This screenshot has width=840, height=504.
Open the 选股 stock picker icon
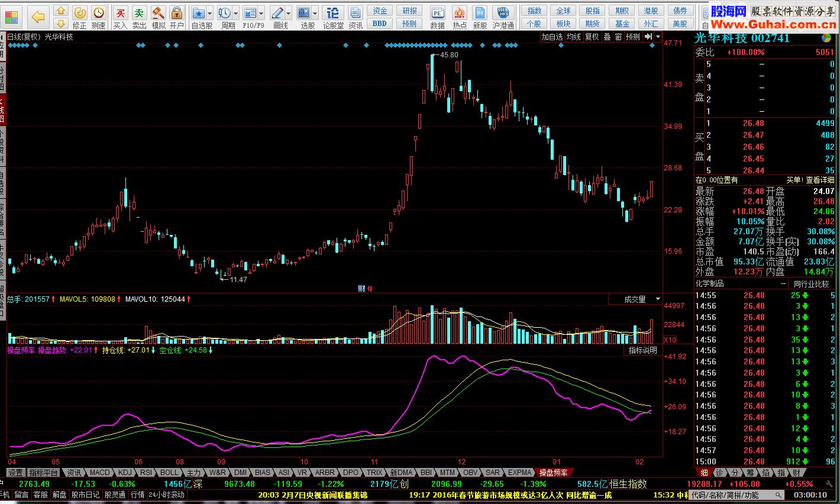point(304,13)
